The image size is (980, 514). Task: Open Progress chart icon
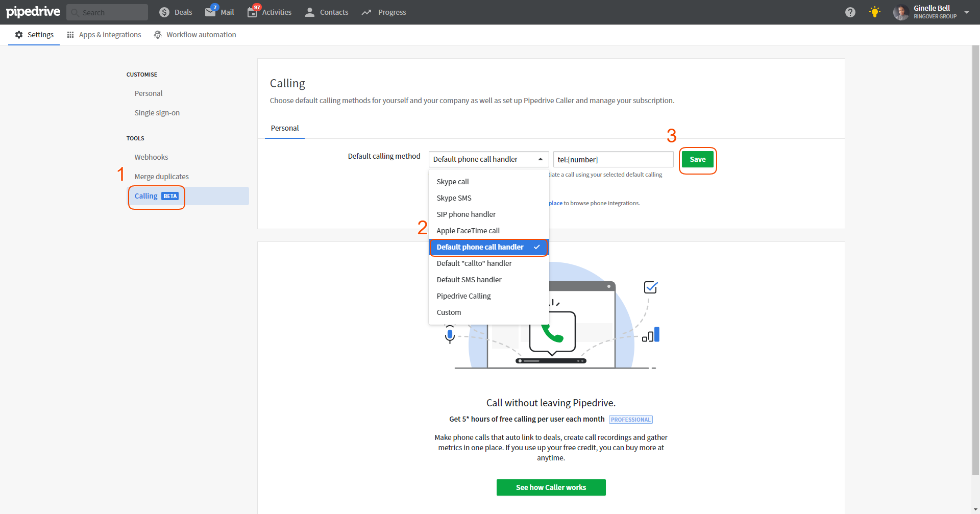click(366, 12)
